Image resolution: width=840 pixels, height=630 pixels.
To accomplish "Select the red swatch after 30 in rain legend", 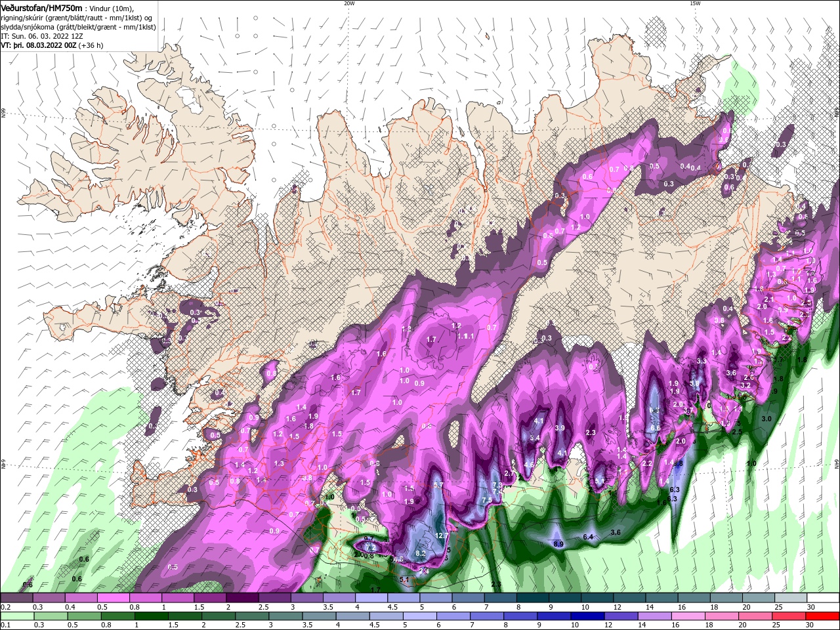I will pos(824,616).
